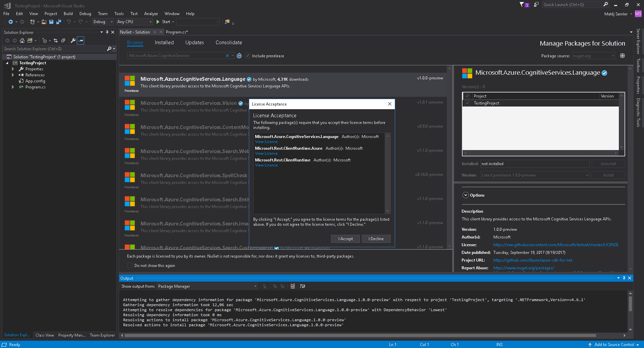Clear the NuGet search box text
The image size is (644, 348).
coord(227,56)
